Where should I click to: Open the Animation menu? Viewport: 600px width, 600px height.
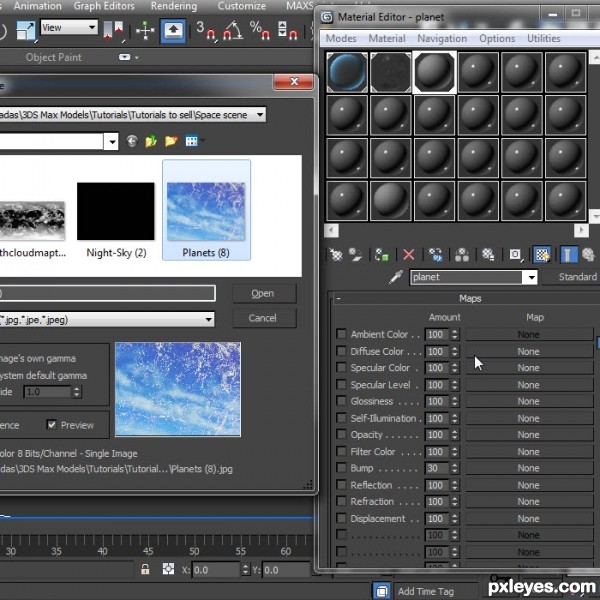(x=38, y=6)
